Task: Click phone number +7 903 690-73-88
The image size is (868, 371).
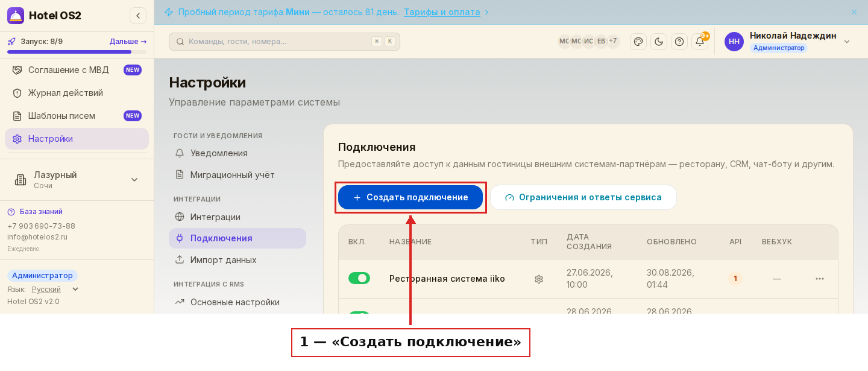Action: (x=41, y=226)
